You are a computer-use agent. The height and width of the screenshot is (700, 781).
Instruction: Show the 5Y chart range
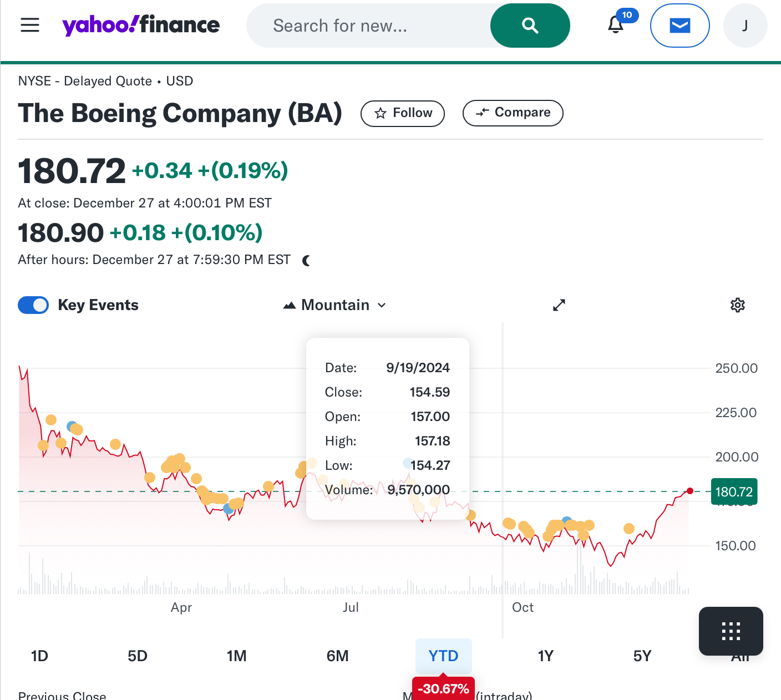tap(642, 656)
